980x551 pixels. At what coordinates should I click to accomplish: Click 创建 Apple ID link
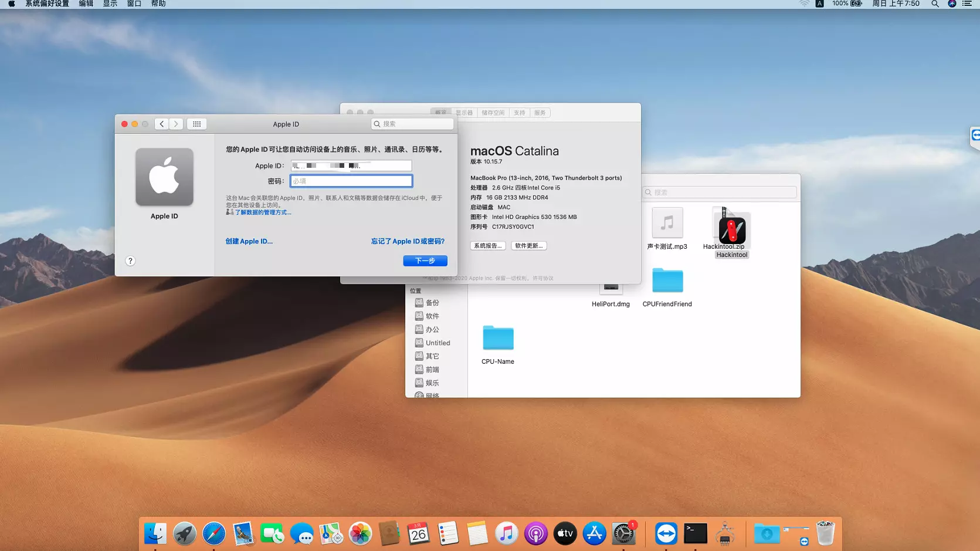point(249,241)
